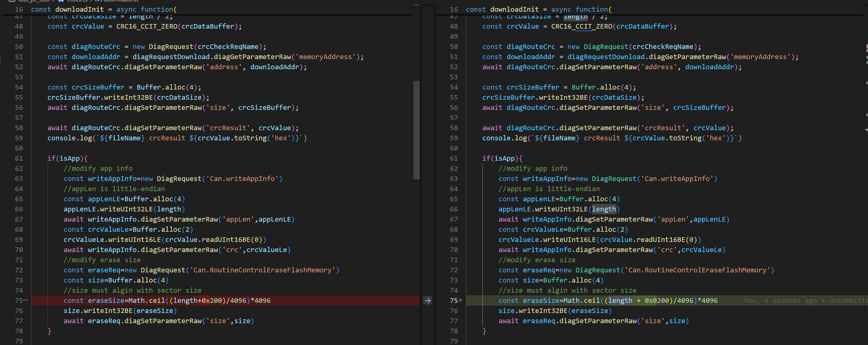
Task: Click 'readUInt16BE' on line 69 in right pane
Action: [661, 239]
